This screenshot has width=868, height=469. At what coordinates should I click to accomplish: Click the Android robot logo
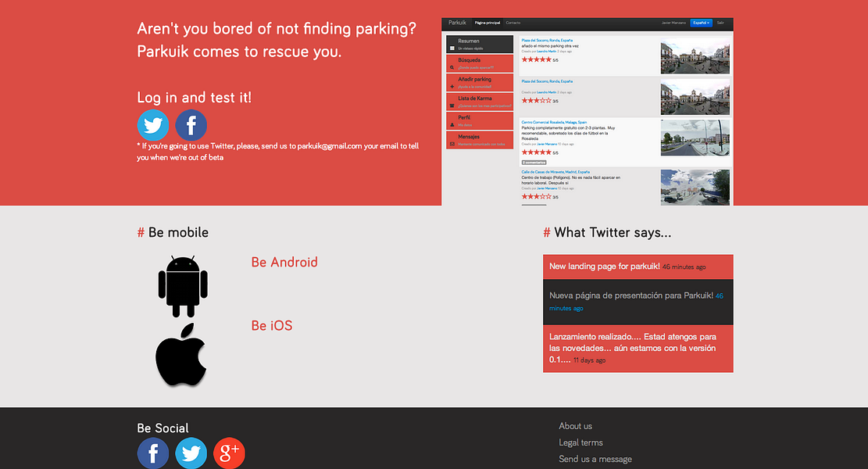[183, 286]
